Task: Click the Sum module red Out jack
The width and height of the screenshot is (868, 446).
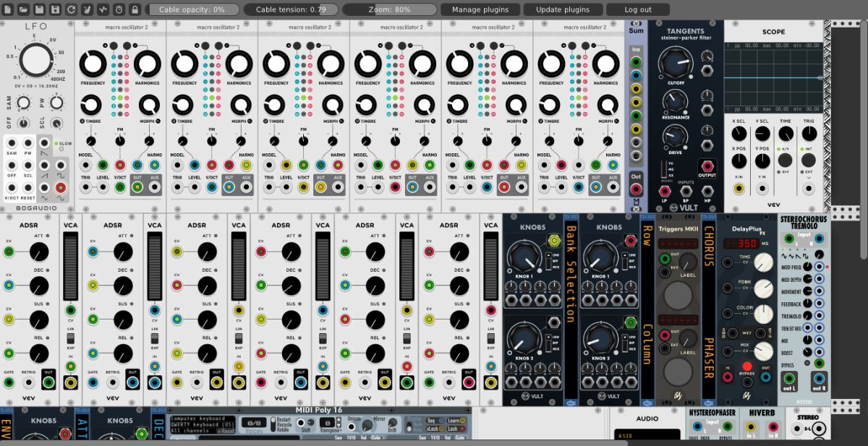Action: (636, 189)
